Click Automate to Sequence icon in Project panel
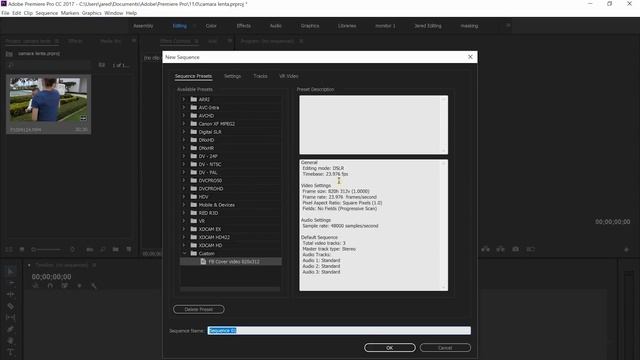 90,249
